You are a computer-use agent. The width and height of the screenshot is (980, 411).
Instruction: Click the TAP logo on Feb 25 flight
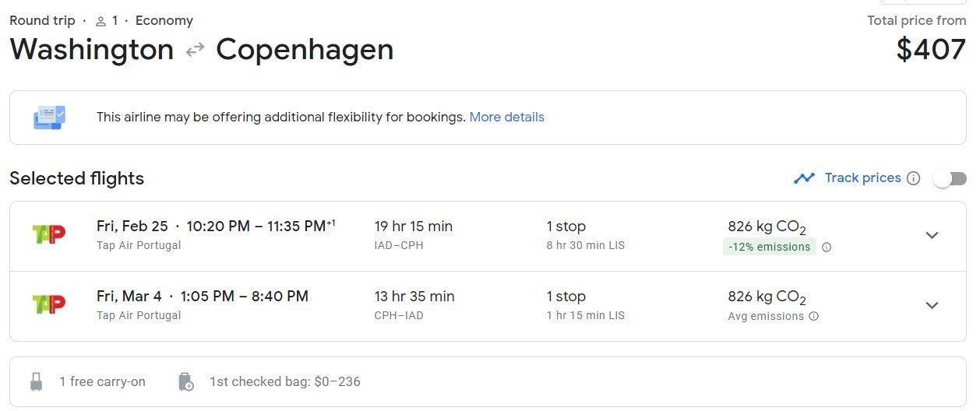48,234
